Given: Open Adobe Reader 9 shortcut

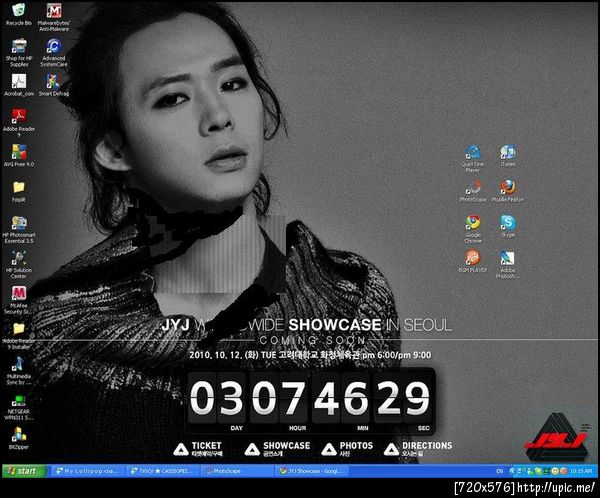Looking at the screenshot, I should tap(19, 122).
